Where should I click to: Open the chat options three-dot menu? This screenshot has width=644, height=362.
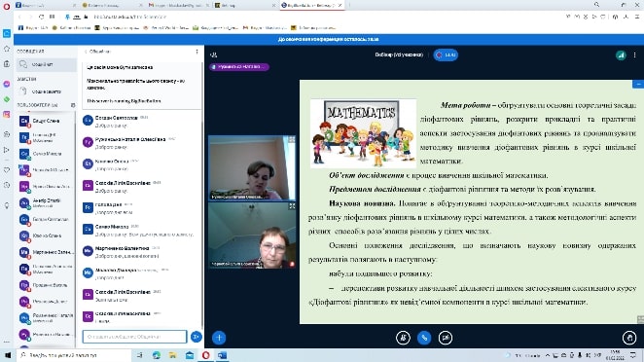coord(197,52)
